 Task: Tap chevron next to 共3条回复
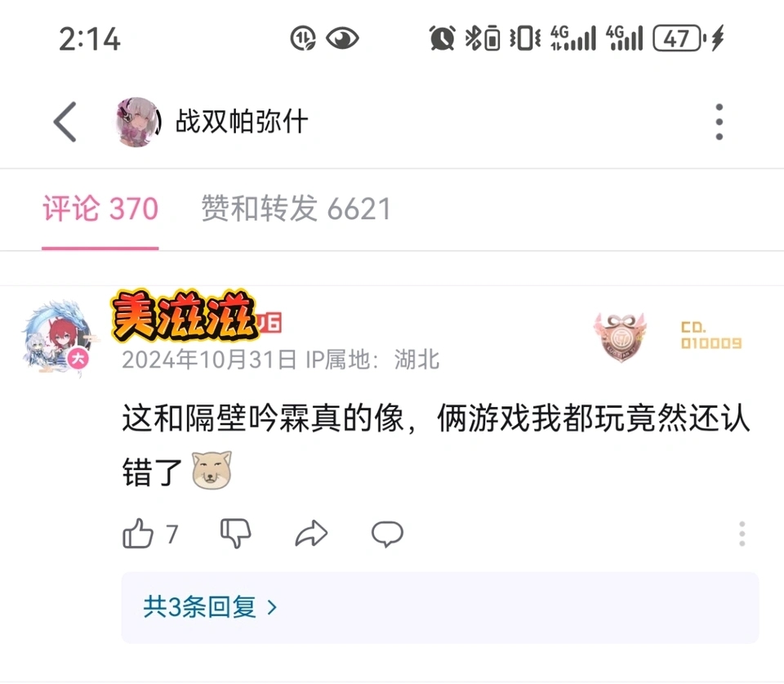click(x=272, y=607)
